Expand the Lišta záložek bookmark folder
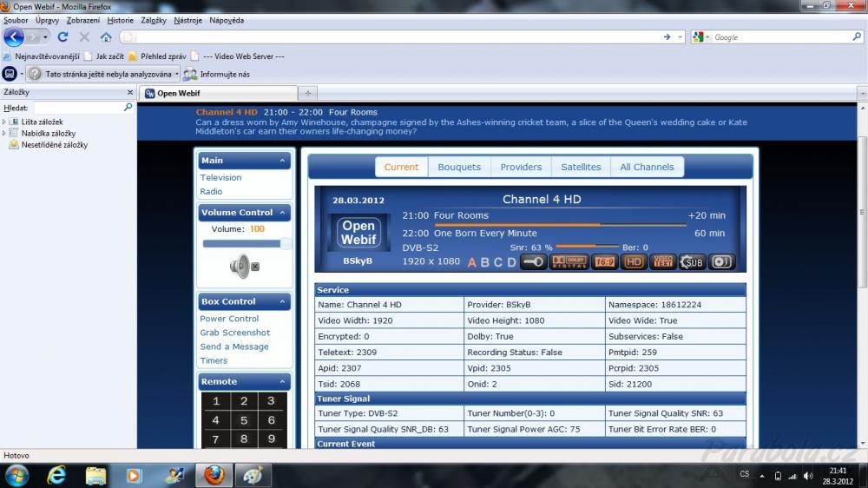 (x=4, y=122)
